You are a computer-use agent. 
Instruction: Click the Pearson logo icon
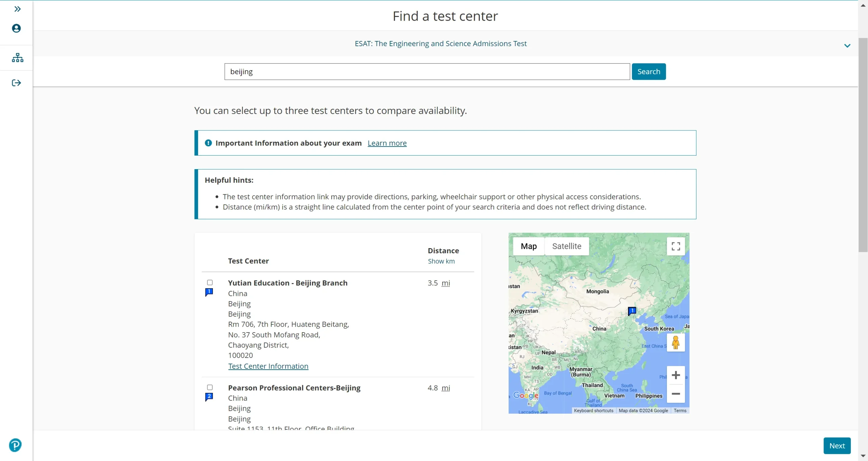[x=15, y=445]
